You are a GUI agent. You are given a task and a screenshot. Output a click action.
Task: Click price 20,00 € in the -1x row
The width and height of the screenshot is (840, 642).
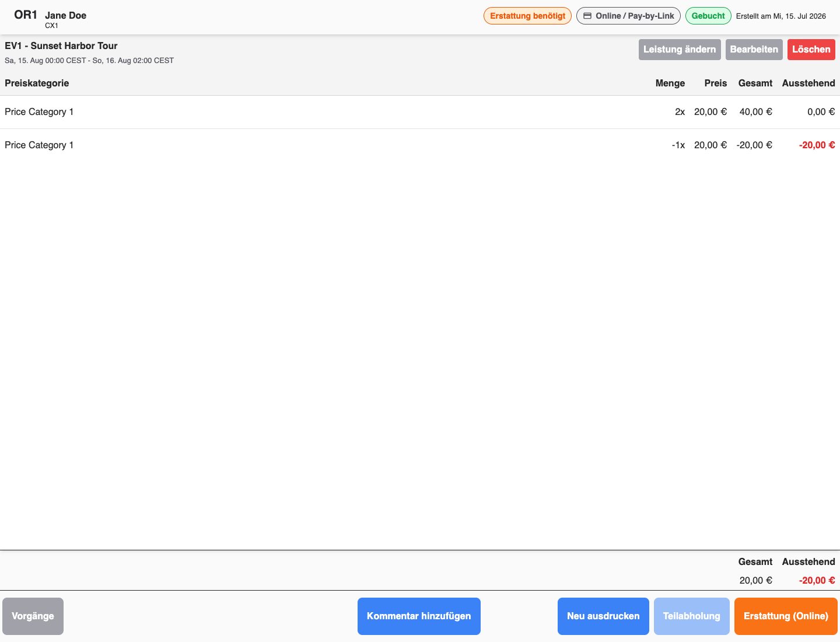pyautogui.click(x=710, y=145)
